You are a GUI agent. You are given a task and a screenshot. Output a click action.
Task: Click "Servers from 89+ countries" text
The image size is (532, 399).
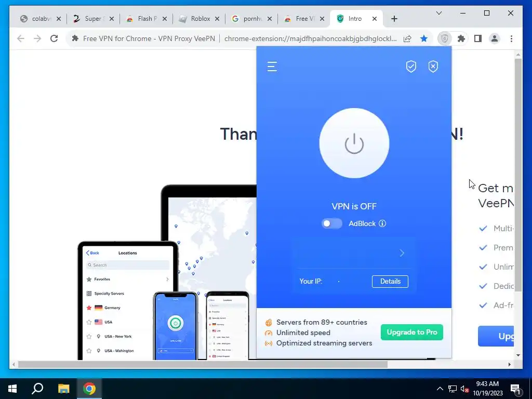point(322,322)
